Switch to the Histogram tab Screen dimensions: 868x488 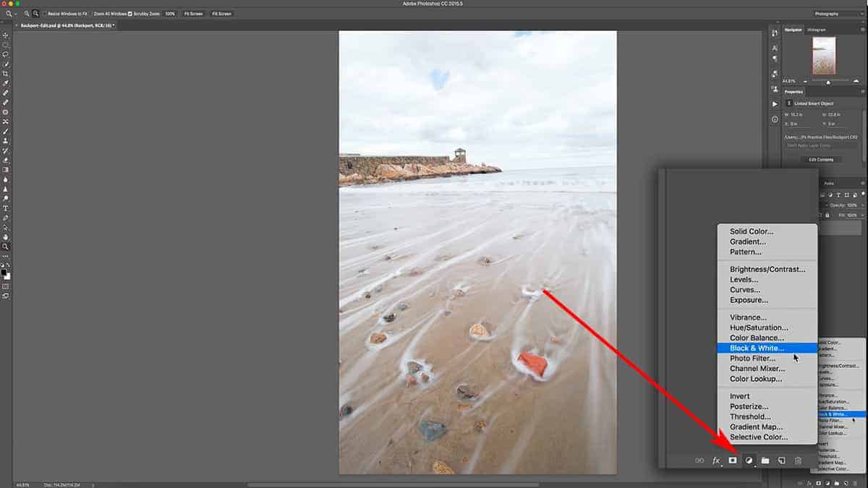(x=816, y=30)
